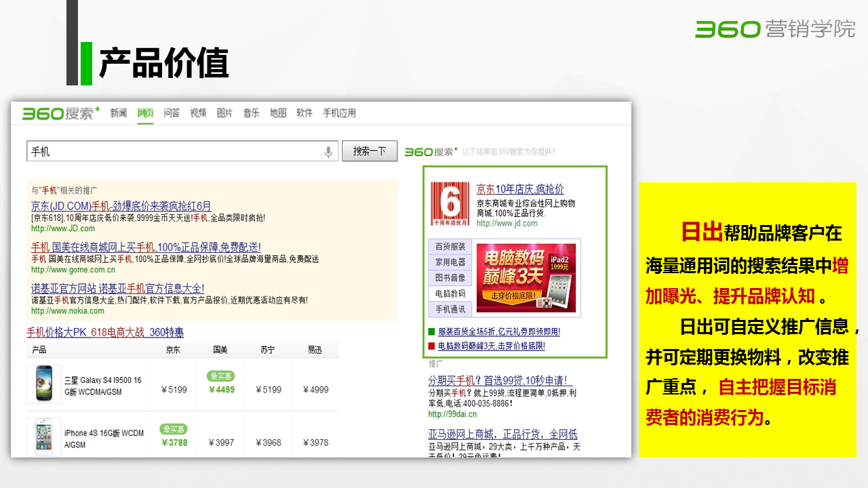The image size is (868, 488).
Task: Open the 国美在线商城 ad link
Action: click(x=146, y=247)
